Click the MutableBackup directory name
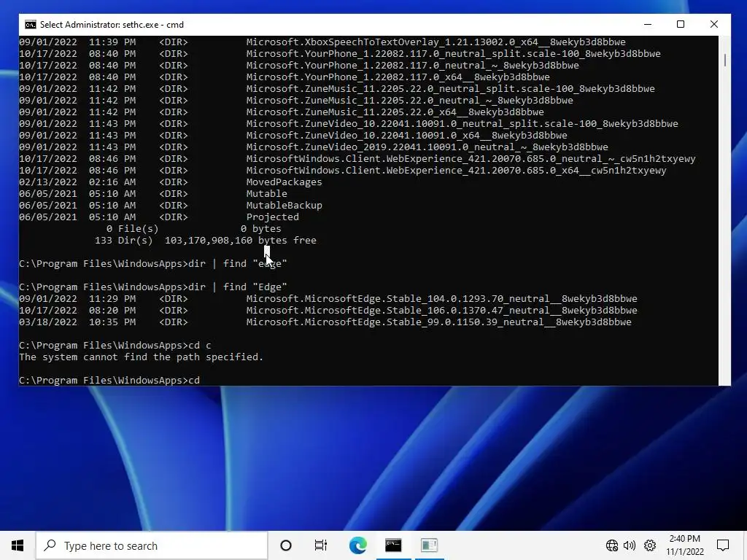Image resolution: width=747 pixels, height=560 pixels. pyautogui.click(x=284, y=205)
